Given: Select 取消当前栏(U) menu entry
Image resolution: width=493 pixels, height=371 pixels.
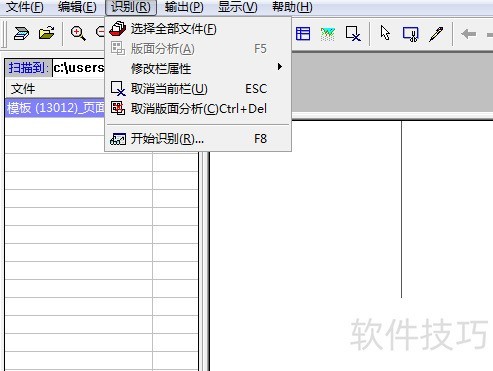Looking at the screenshot, I should 198,89.
